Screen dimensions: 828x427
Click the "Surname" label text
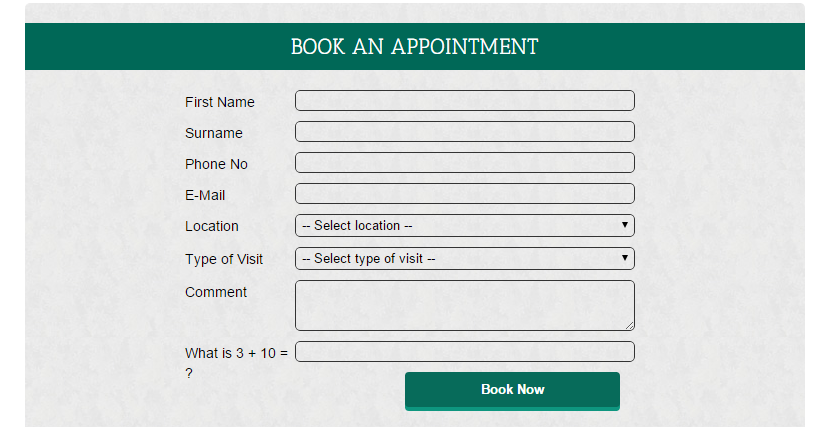214,133
